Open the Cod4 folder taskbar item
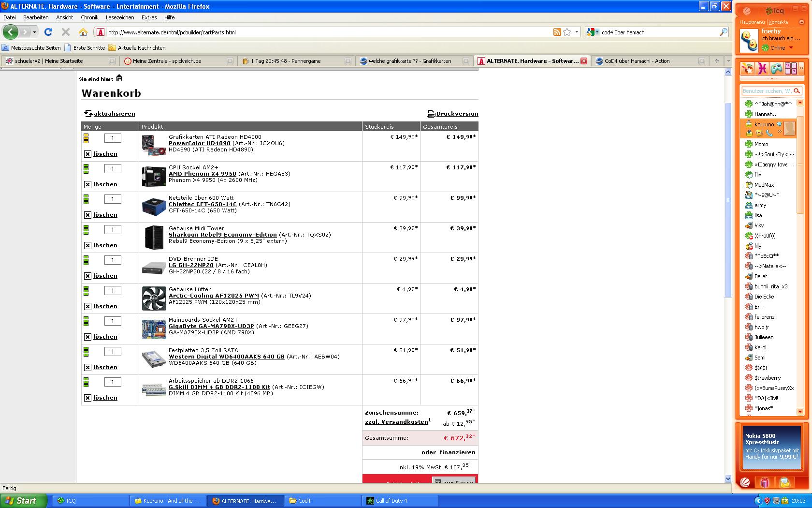The width and height of the screenshot is (812, 508). pos(323,501)
